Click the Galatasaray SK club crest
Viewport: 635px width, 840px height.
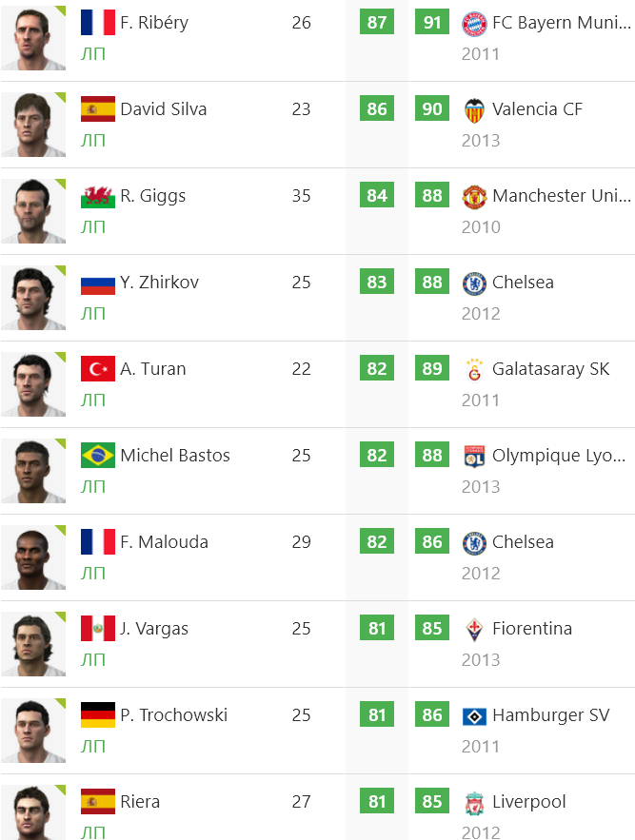(474, 370)
